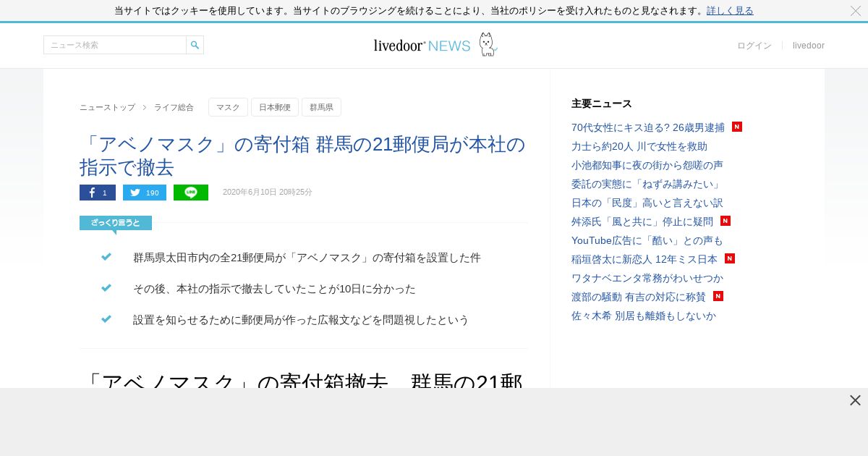Click N badge beside 渡部の騒動 headline
The height and width of the screenshot is (456, 868).
pos(718,296)
